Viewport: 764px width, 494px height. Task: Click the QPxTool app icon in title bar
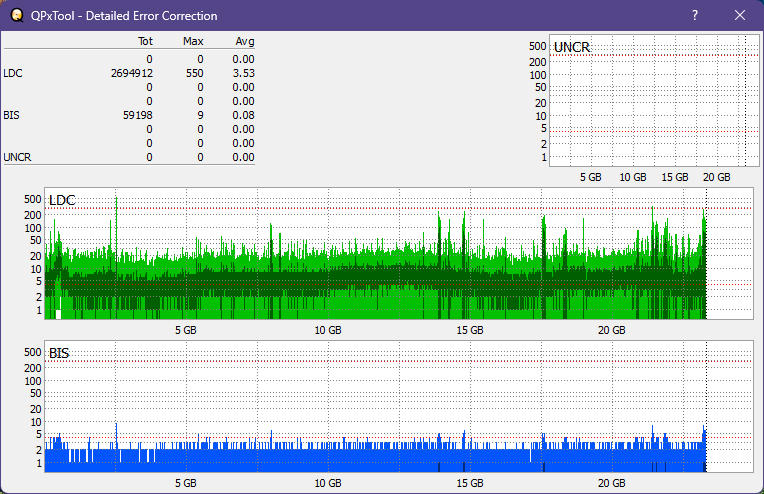tap(17, 15)
